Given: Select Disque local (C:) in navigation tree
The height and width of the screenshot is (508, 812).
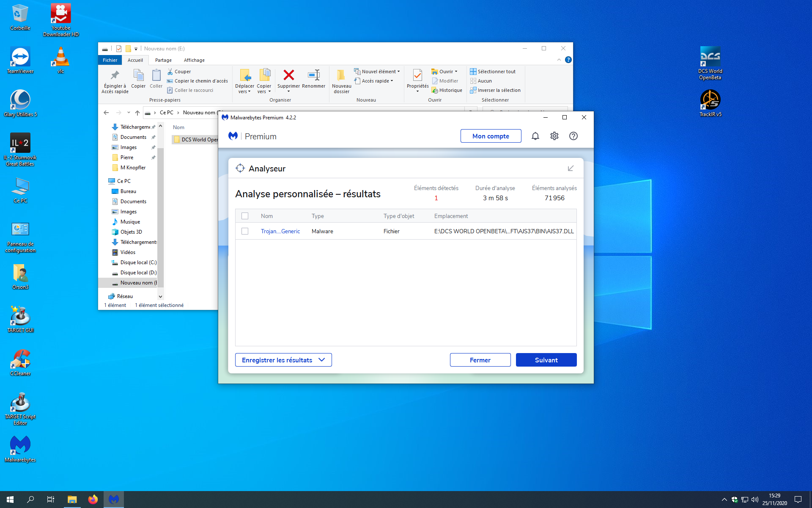Looking at the screenshot, I should coord(134,262).
